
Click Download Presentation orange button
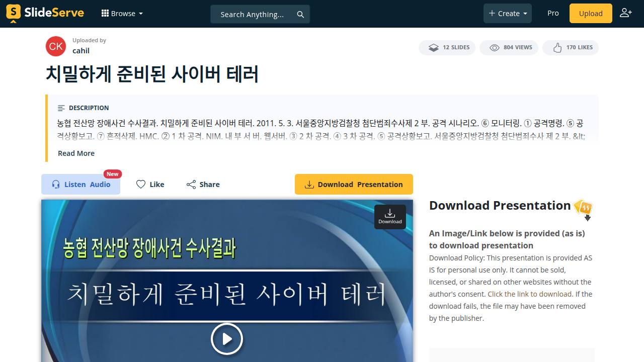[354, 185]
